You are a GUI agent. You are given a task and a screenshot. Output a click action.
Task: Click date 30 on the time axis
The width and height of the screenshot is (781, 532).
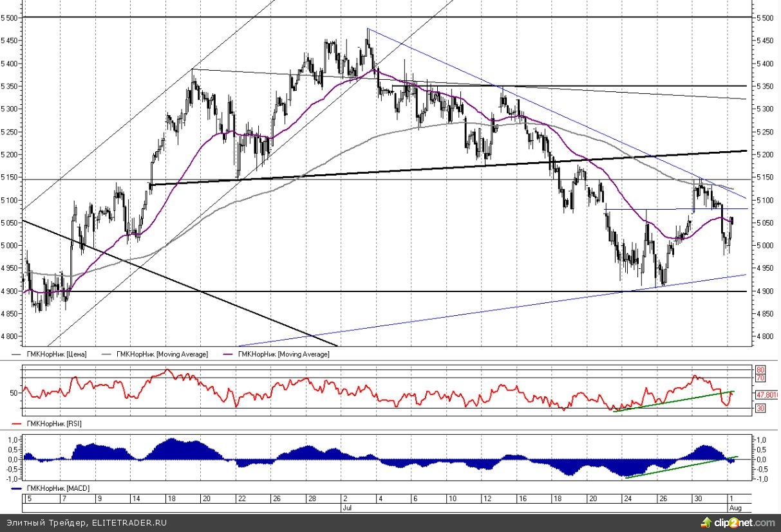(697, 499)
